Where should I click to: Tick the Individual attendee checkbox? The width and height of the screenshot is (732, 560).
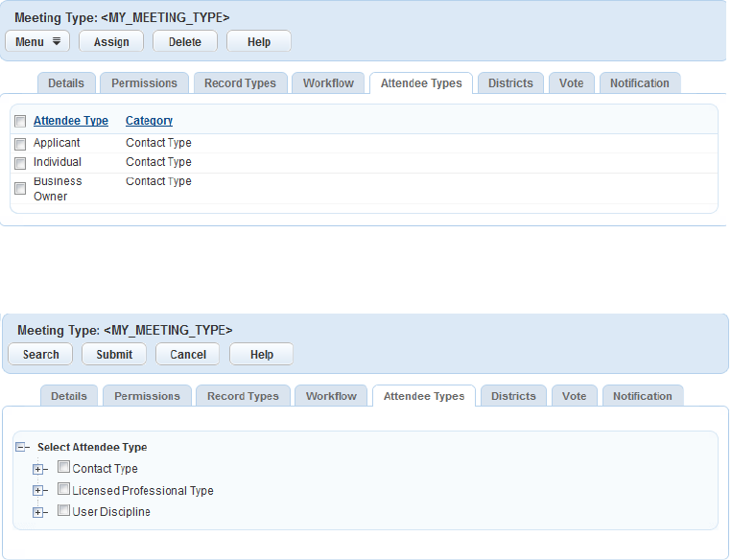[x=20, y=163]
